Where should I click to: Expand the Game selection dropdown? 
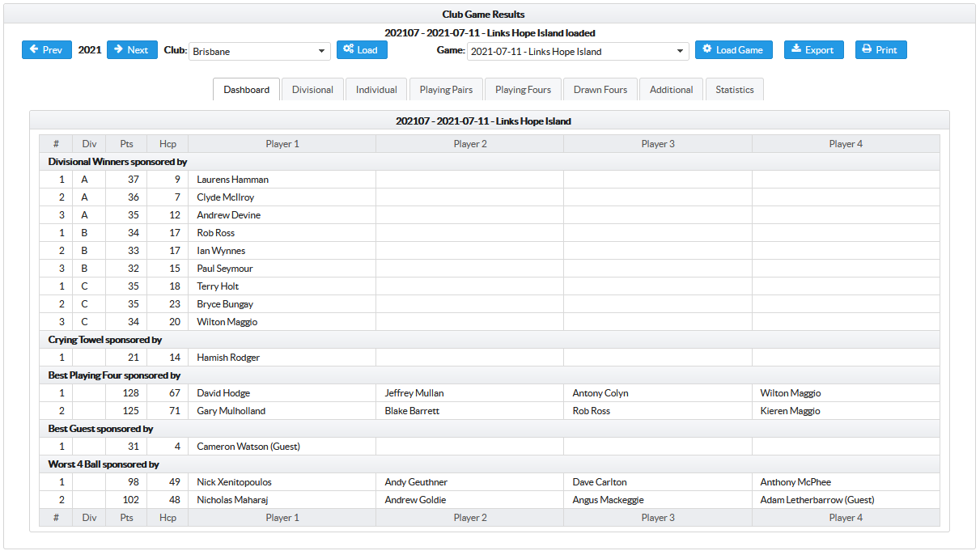(x=577, y=52)
